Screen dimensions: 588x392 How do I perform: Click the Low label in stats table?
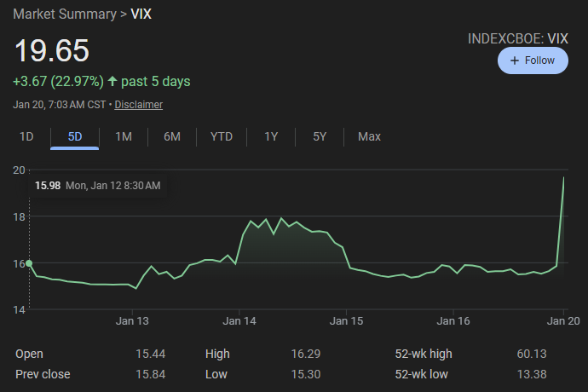coord(216,374)
